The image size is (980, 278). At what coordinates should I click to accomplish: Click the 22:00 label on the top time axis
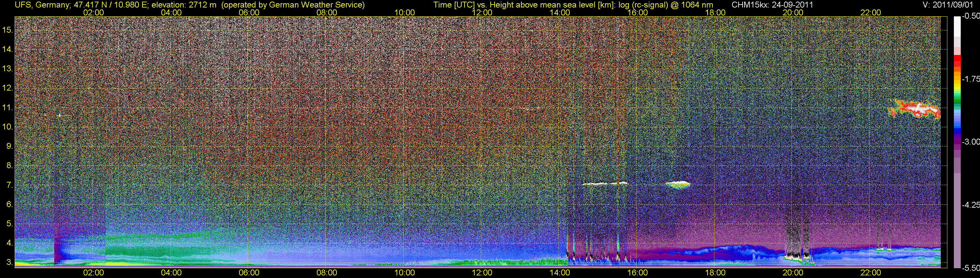(x=871, y=12)
